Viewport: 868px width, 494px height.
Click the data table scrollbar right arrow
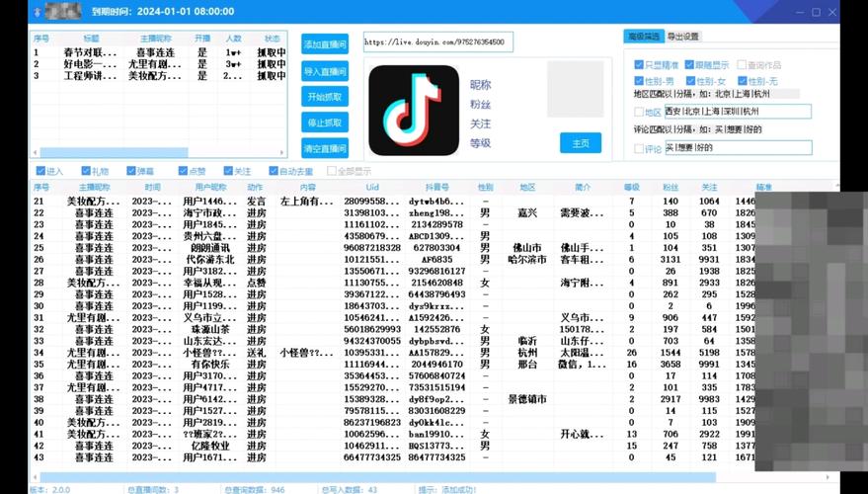point(829,477)
